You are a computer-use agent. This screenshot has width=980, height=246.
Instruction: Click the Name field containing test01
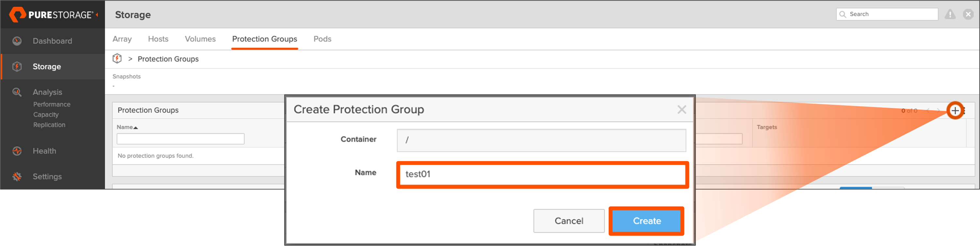542,175
